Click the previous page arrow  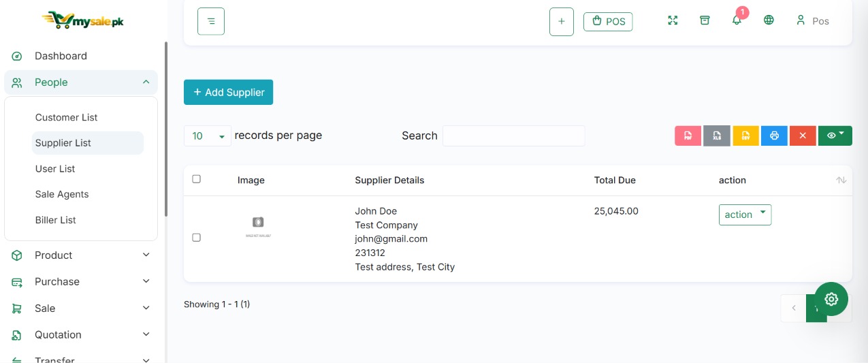pos(793,308)
